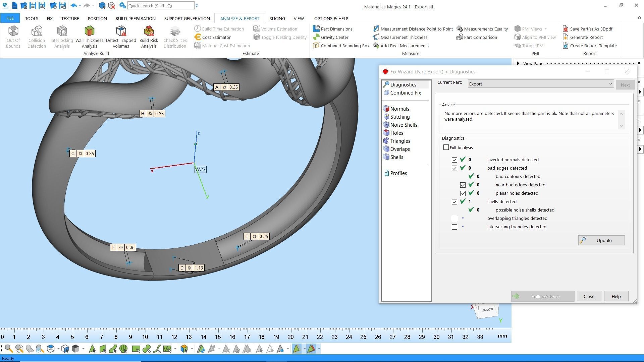Viewport: 644px width, 362px height.
Task: Click the zoom magnifier tool in bottom toolbar
Action: click(9, 349)
